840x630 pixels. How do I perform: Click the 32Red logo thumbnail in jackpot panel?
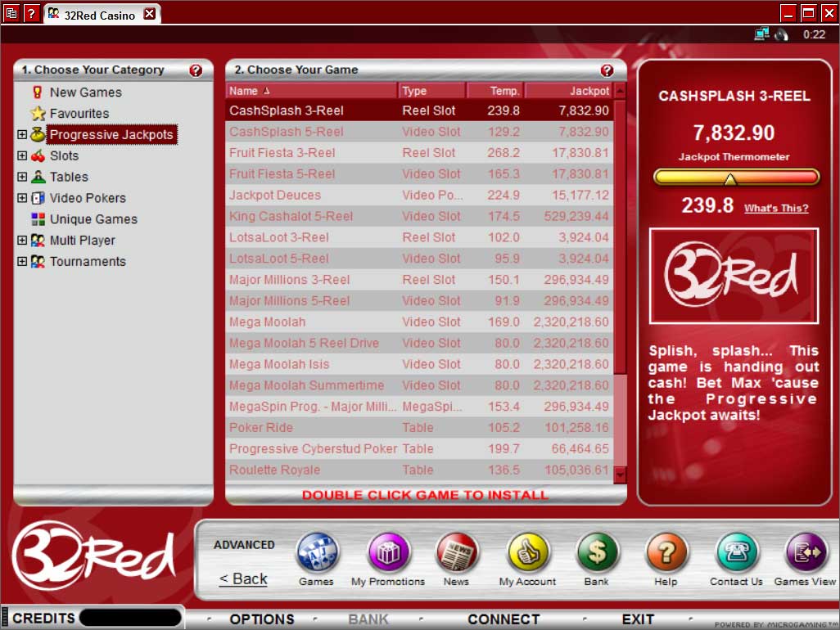point(734,276)
